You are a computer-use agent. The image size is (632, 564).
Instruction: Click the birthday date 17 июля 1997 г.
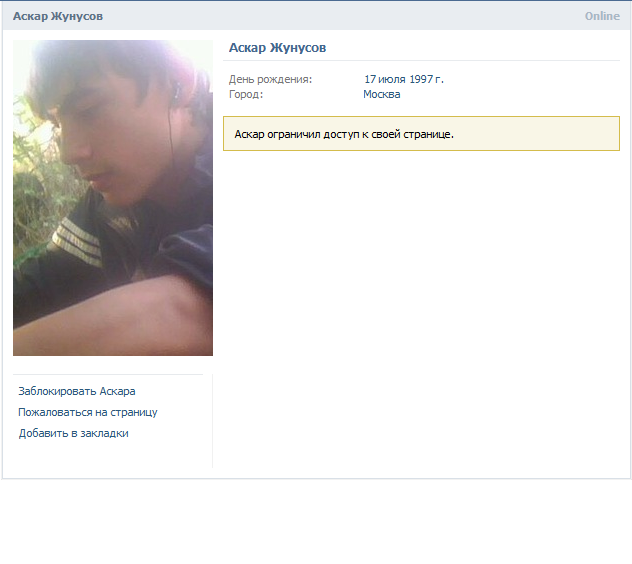(x=403, y=79)
